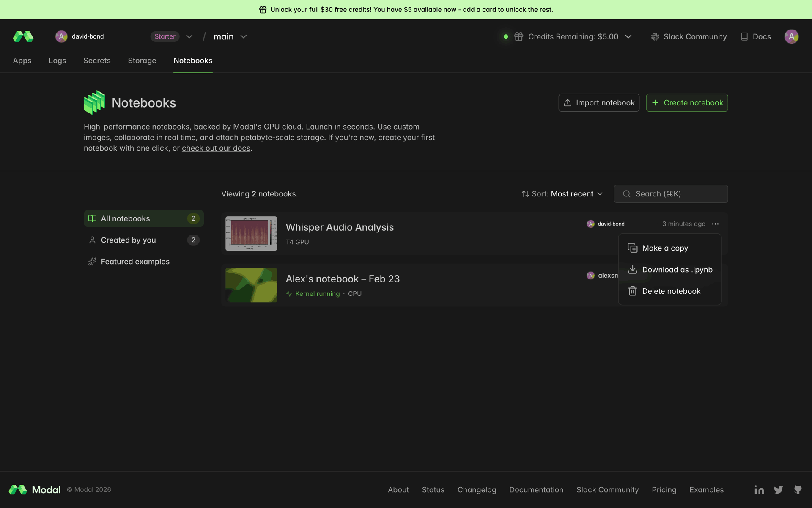Click the Modal logo in the header
The height and width of the screenshot is (508, 812).
[23, 36]
